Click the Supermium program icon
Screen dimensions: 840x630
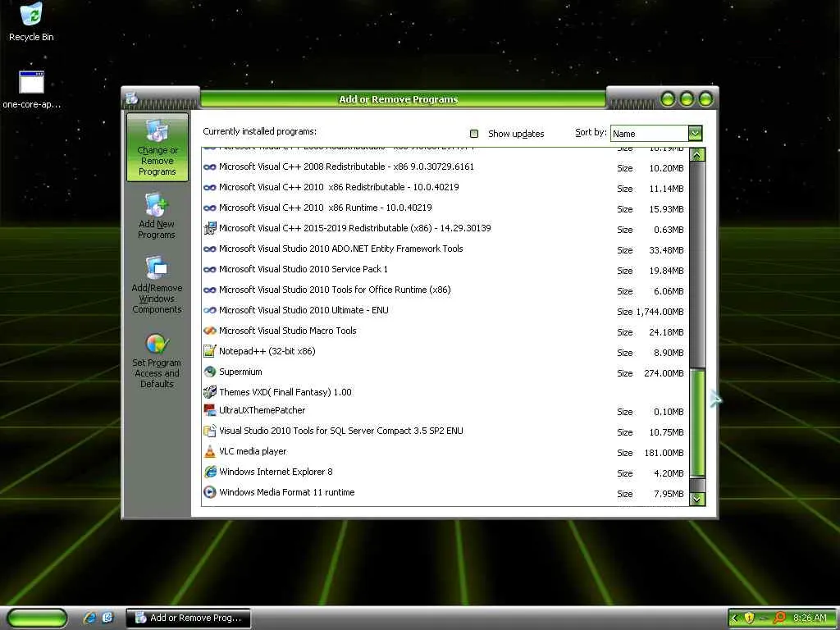(x=209, y=372)
